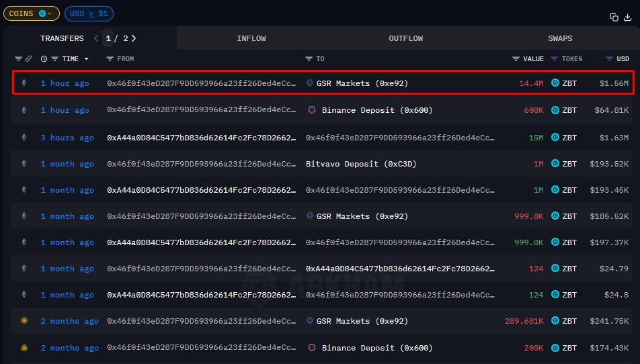Sort by the TIME column header
The height and width of the screenshot is (364, 640).
tap(70, 59)
